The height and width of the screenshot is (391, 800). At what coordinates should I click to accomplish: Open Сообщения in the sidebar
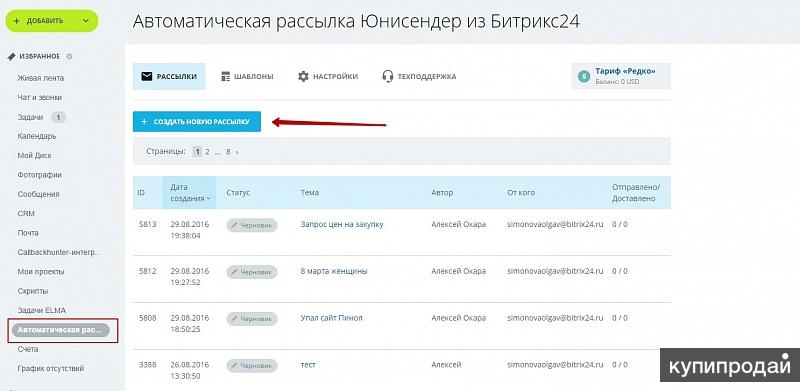[38, 194]
